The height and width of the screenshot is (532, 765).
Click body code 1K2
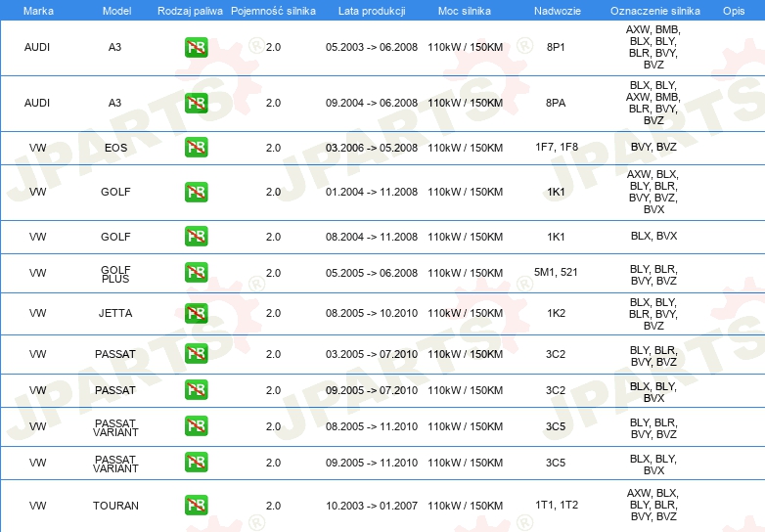pos(556,313)
